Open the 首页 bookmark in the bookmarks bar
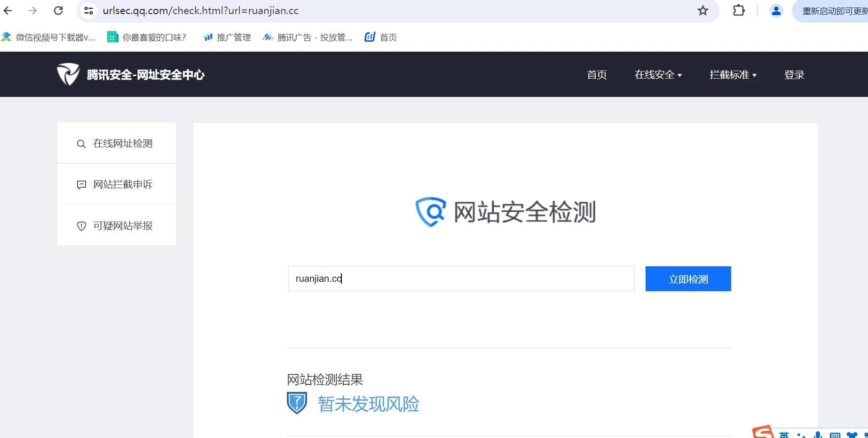 tap(381, 37)
